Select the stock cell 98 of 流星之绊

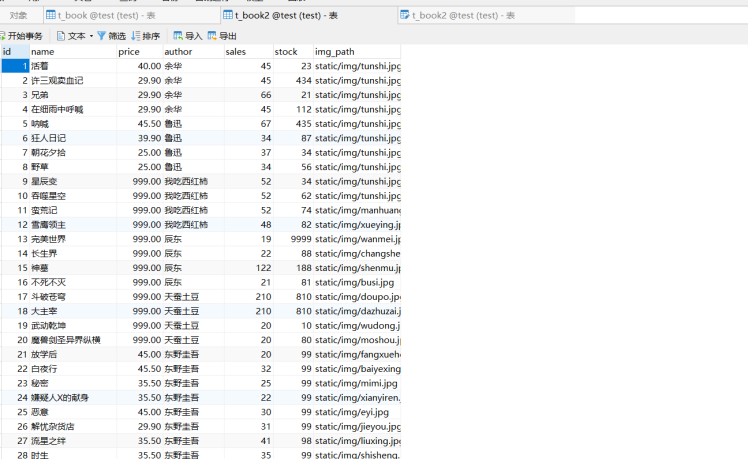tap(293, 440)
